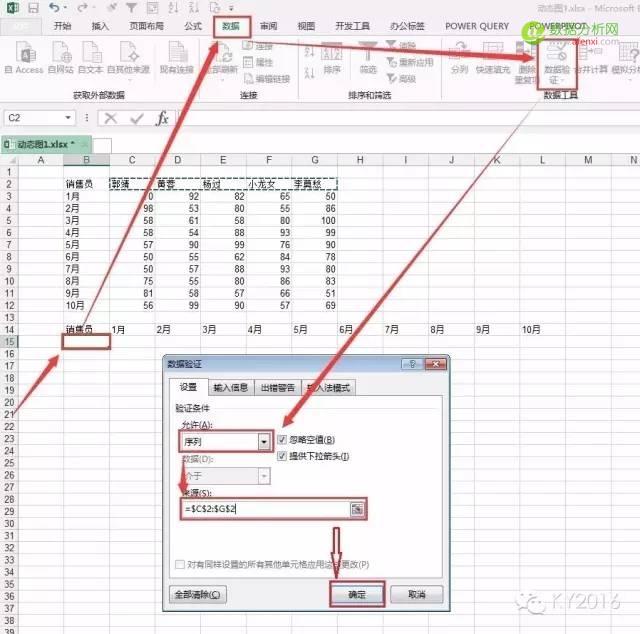Click the 来源 source input field
The height and width of the screenshot is (634, 640).
[264, 509]
